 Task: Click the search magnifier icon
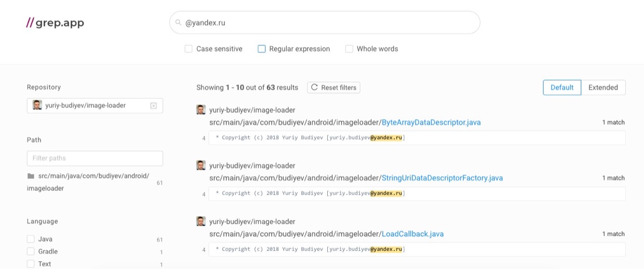178,23
